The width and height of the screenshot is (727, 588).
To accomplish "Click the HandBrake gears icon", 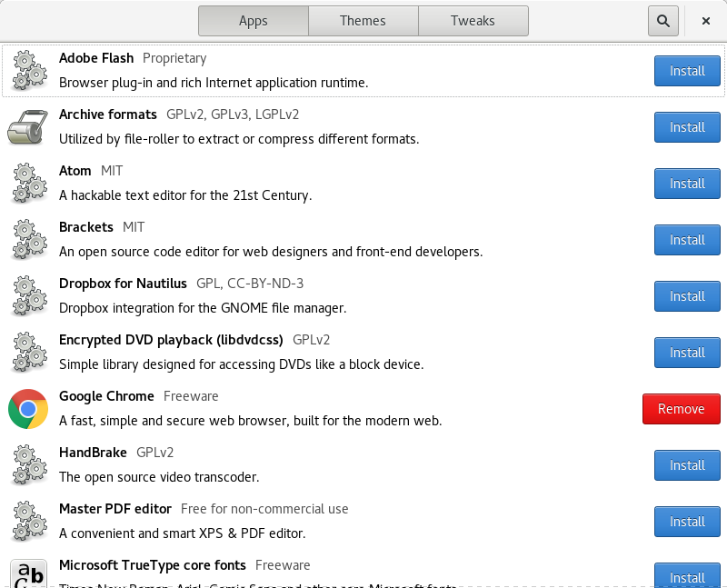I will tap(28, 465).
